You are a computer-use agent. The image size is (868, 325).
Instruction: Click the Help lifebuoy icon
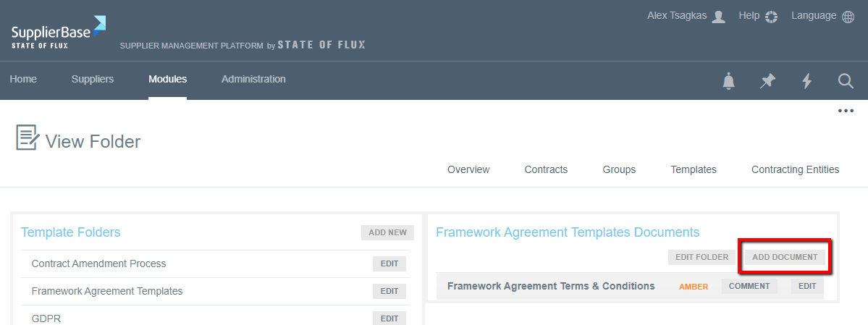pyautogui.click(x=771, y=17)
